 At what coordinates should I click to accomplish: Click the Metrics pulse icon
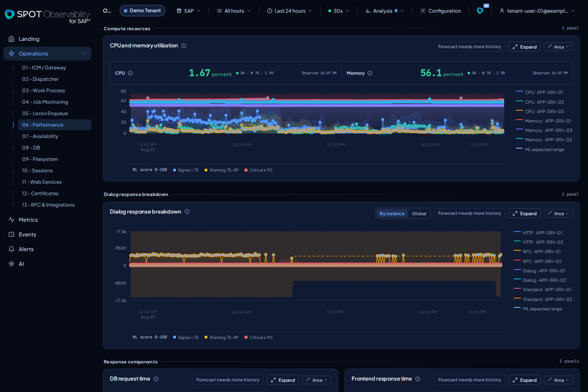click(11, 220)
